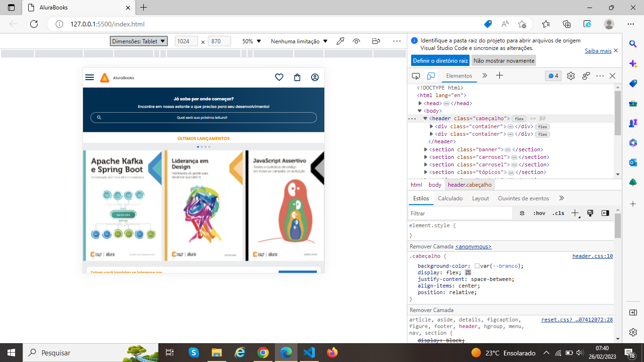Open the <anonymous> layer link

pos(473,247)
